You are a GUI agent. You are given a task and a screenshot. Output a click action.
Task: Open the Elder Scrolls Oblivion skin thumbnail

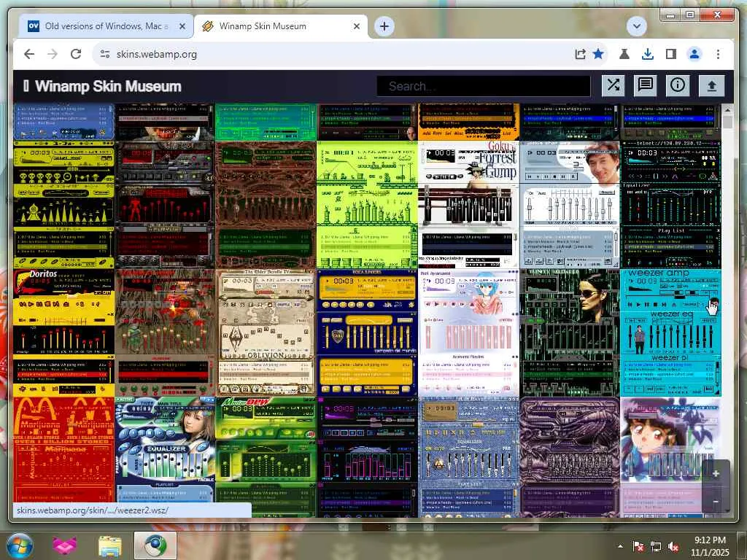coord(266,332)
